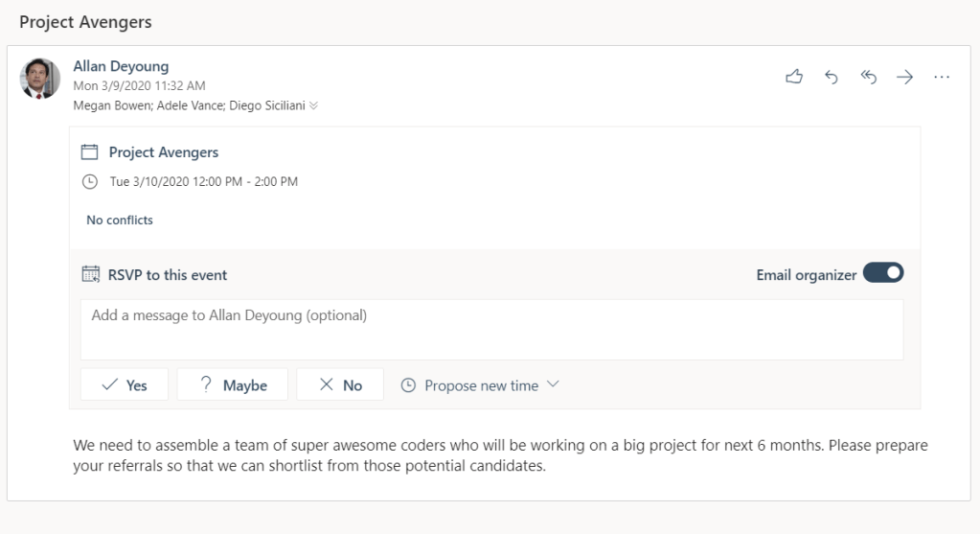This screenshot has height=534, width=980.
Task: Click the Project Avengers event title
Action: click(x=164, y=151)
